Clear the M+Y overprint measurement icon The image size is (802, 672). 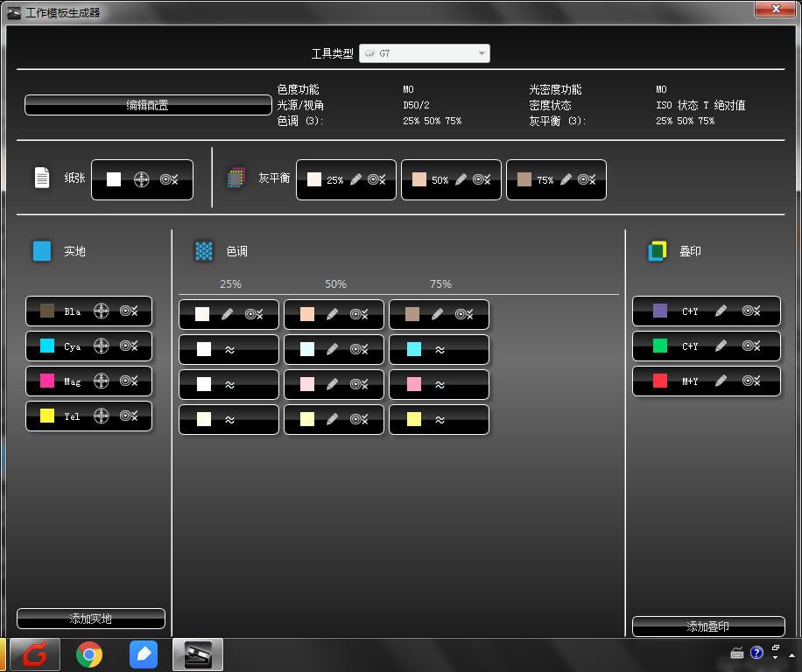(751, 381)
